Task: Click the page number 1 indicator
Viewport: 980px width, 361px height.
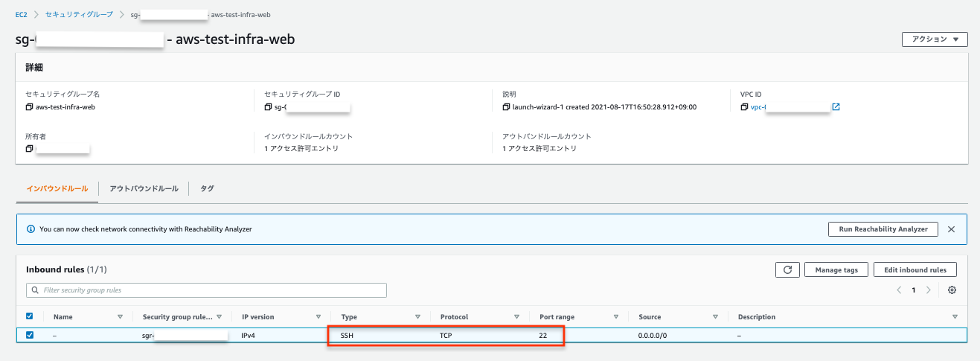Action: point(914,290)
